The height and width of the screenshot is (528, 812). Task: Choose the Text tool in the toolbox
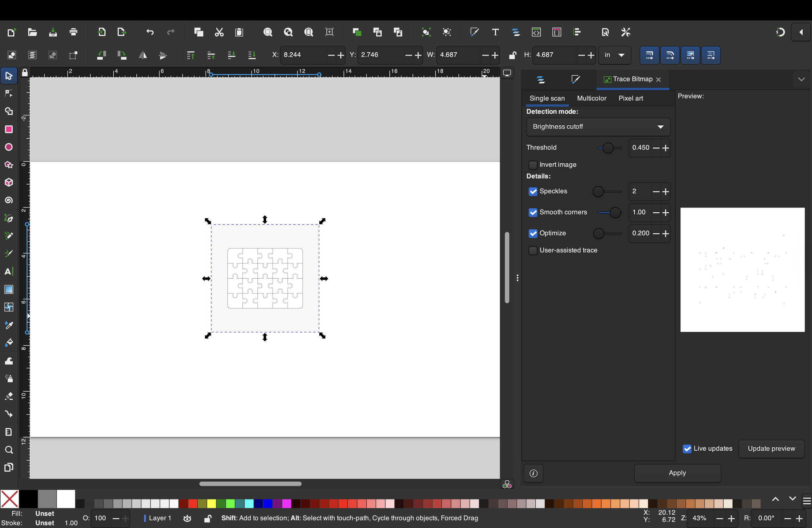pos(9,271)
